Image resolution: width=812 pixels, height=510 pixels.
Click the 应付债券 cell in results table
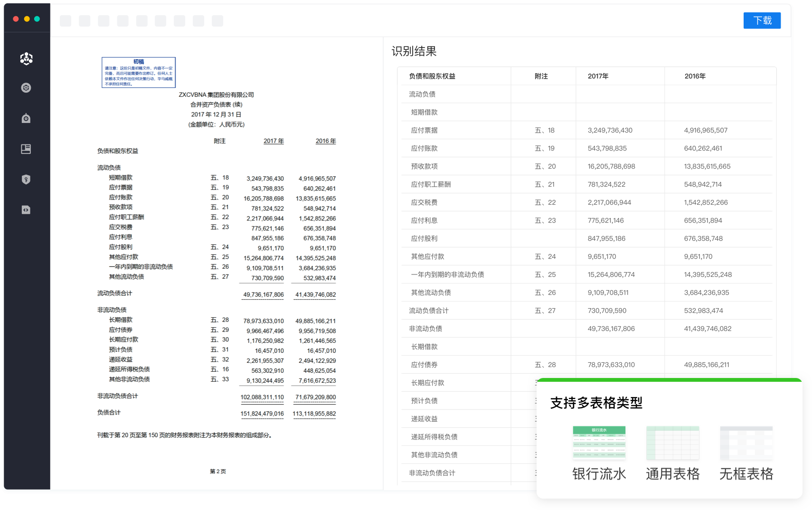click(424, 365)
